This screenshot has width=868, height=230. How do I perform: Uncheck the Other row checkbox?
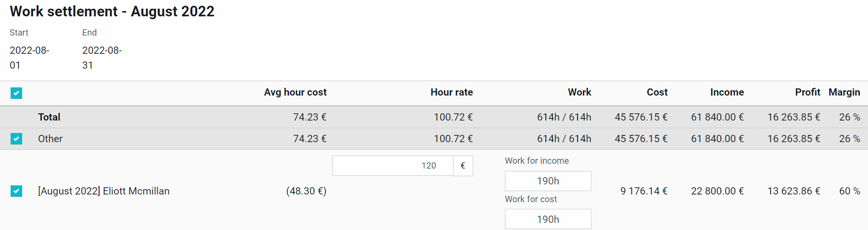[x=16, y=139]
